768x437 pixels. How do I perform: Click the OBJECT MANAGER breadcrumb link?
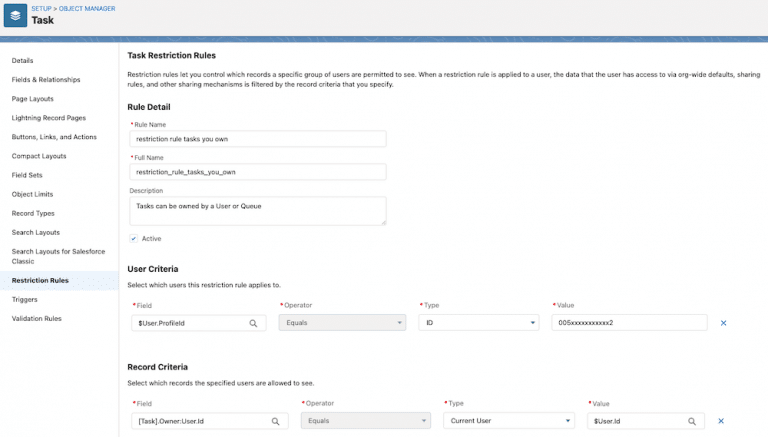(87, 9)
